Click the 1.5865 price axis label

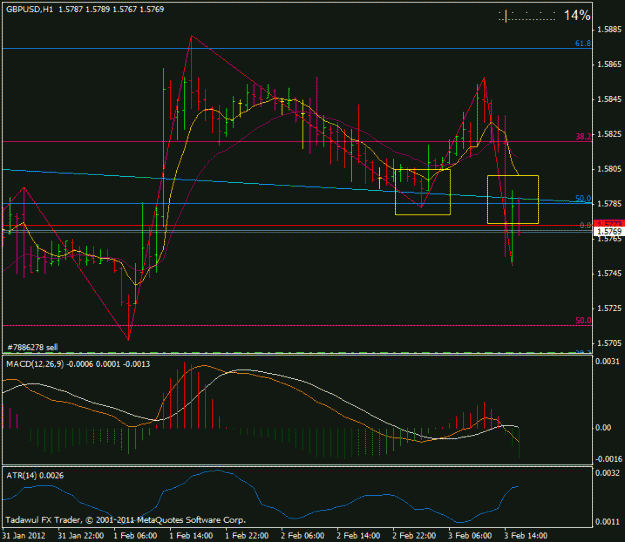(x=609, y=64)
